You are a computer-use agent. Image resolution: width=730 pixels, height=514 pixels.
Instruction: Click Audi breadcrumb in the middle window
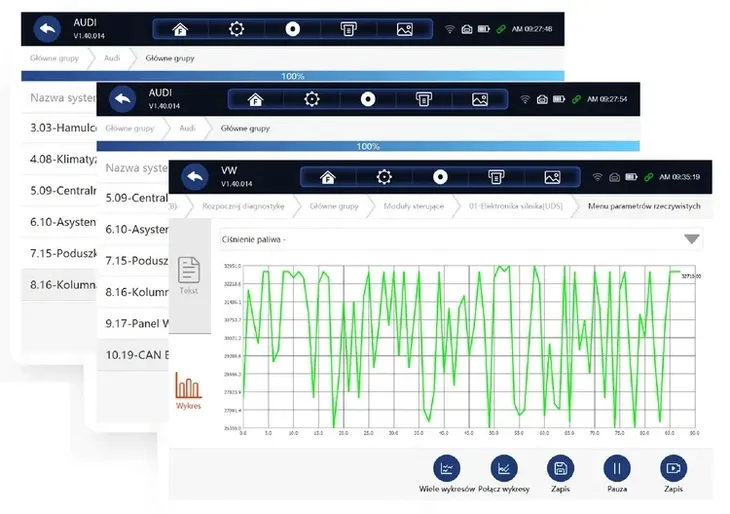point(187,128)
